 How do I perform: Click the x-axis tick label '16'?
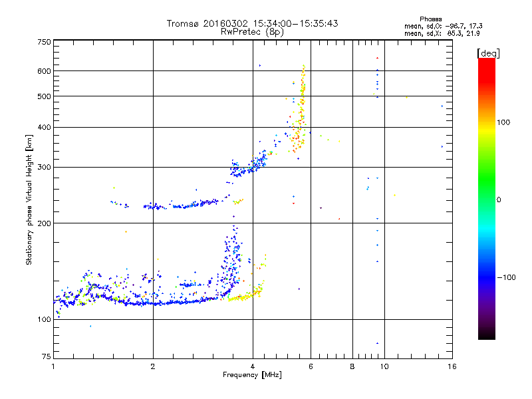(x=452, y=366)
